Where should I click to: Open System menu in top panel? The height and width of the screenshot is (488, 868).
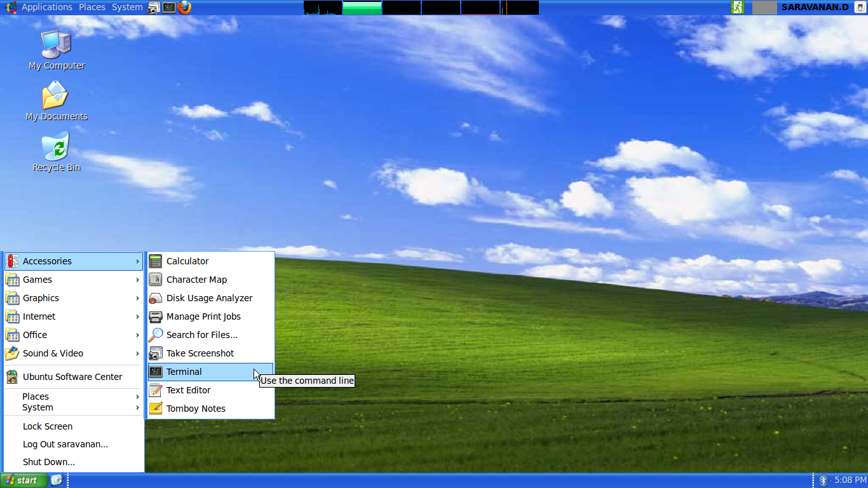pyautogui.click(x=127, y=7)
